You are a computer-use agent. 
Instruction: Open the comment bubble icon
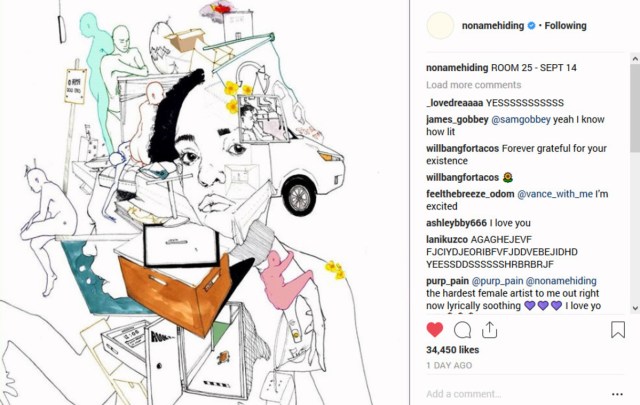(462, 330)
